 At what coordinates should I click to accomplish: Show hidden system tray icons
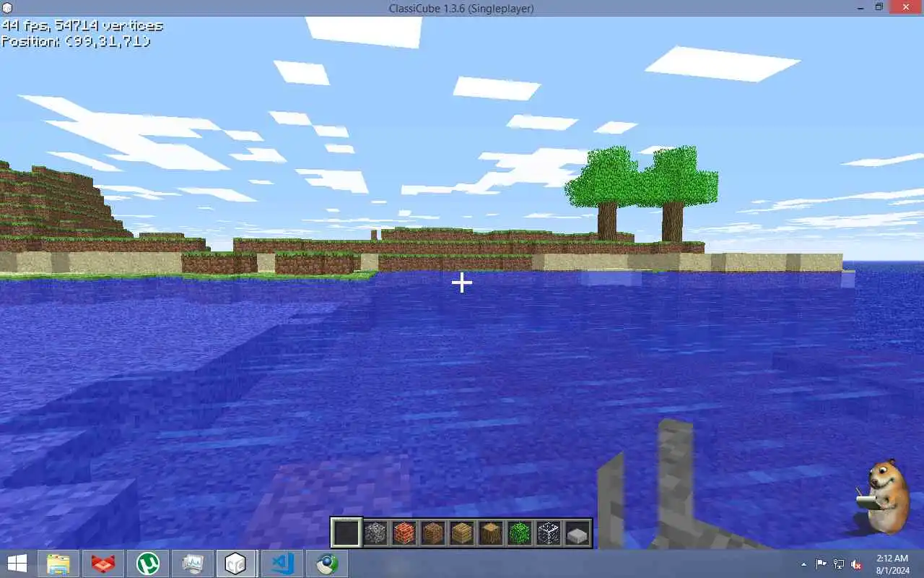[804, 564]
